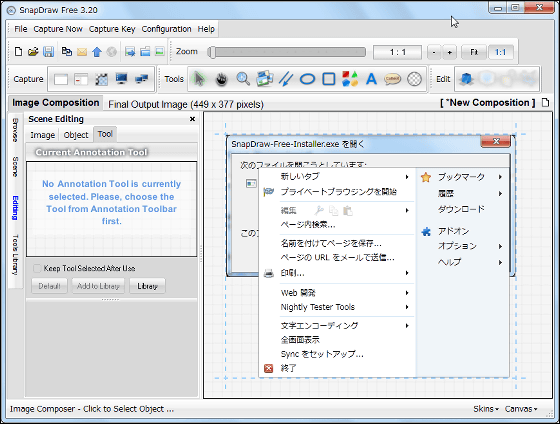Click the greyed-out globe icon
560x424 pixels.
(x=111, y=52)
